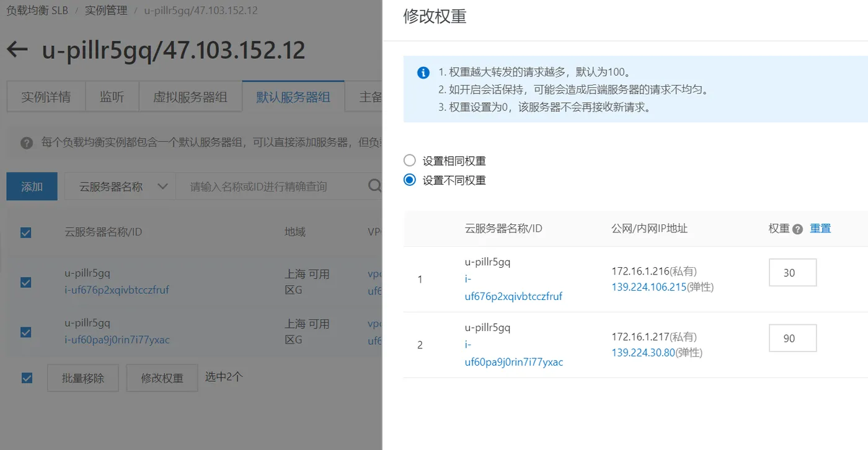The height and width of the screenshot is (450, 868).
Task: Switch to the 默认服务器组 tab
Action: [293, 97]
